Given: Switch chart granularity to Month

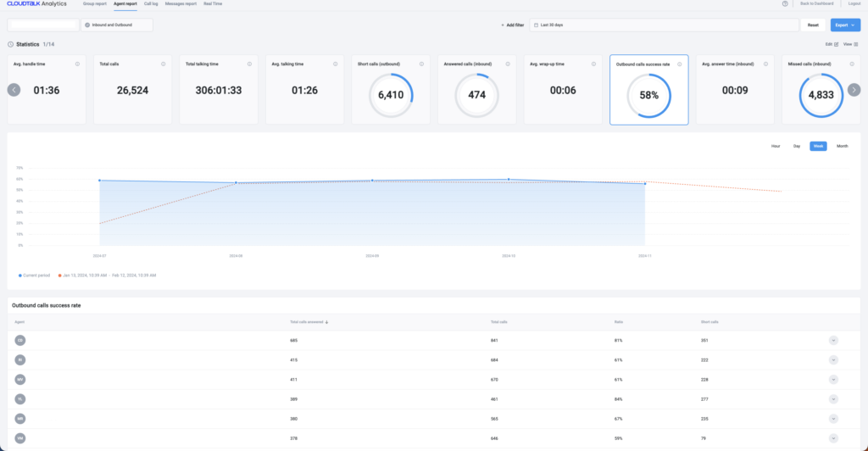Looking at the screenshot, I should click(842, 146).
